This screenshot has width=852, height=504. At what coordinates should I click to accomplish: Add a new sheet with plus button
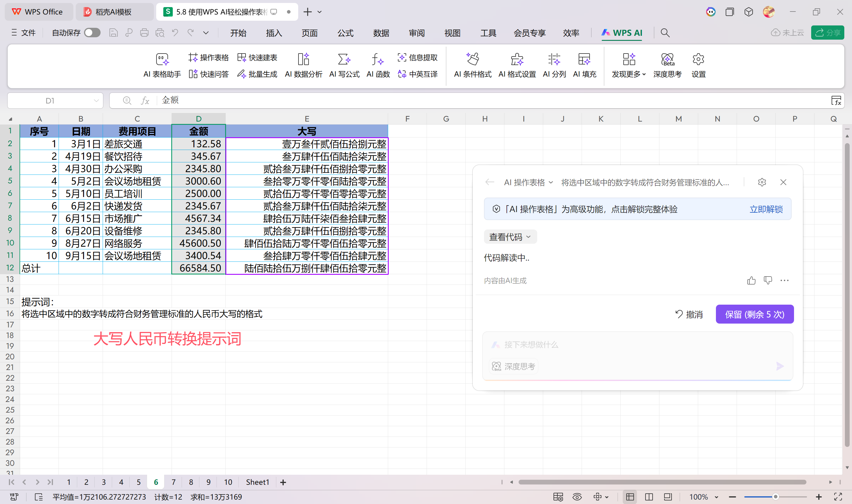[x=283, y=482]
